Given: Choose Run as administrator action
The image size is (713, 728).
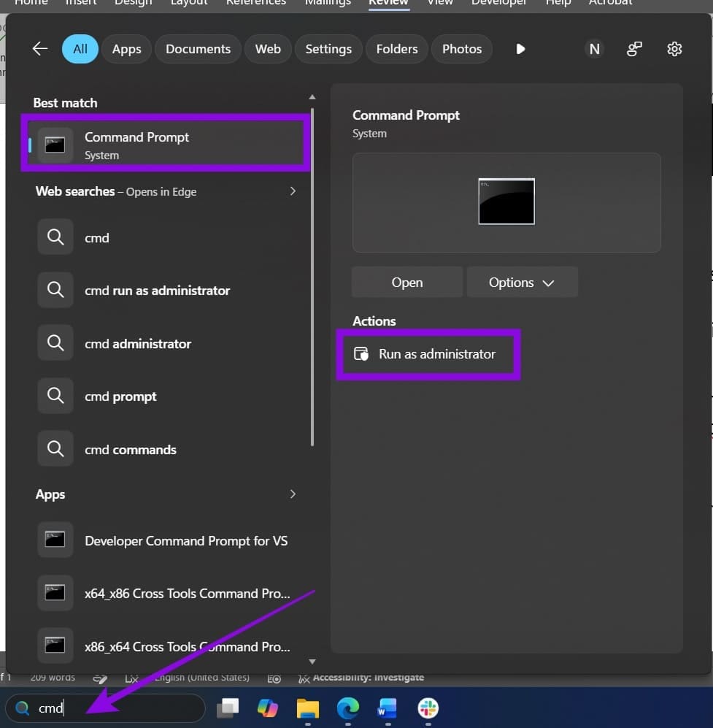Looking at the screenshot, I should tap(428, 354).
